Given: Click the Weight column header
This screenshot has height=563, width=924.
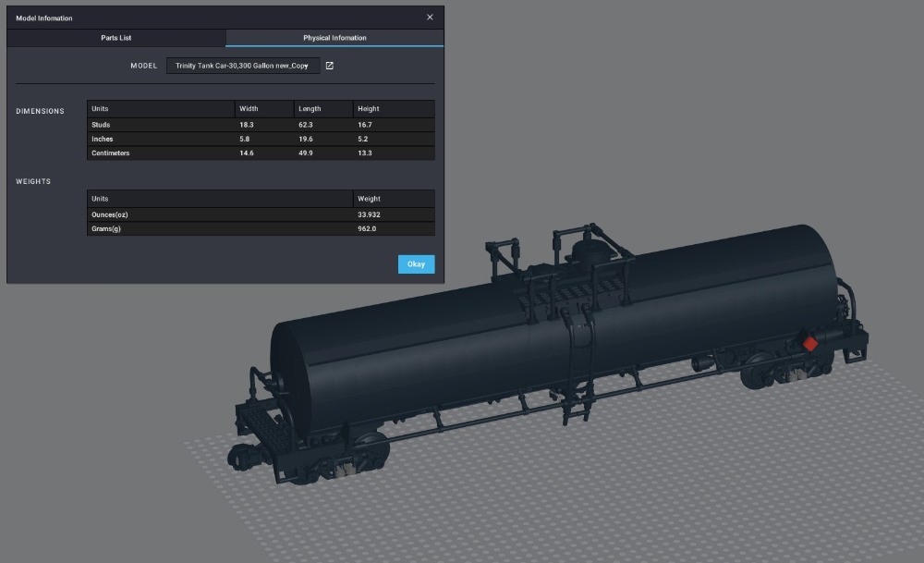Looking at the screenshot, I should 369,198.
